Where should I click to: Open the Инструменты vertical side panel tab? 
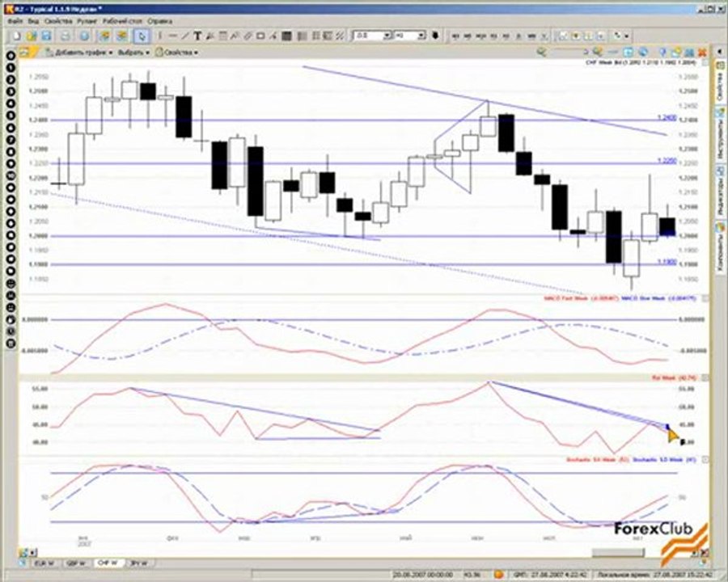[x=720, y=135]
